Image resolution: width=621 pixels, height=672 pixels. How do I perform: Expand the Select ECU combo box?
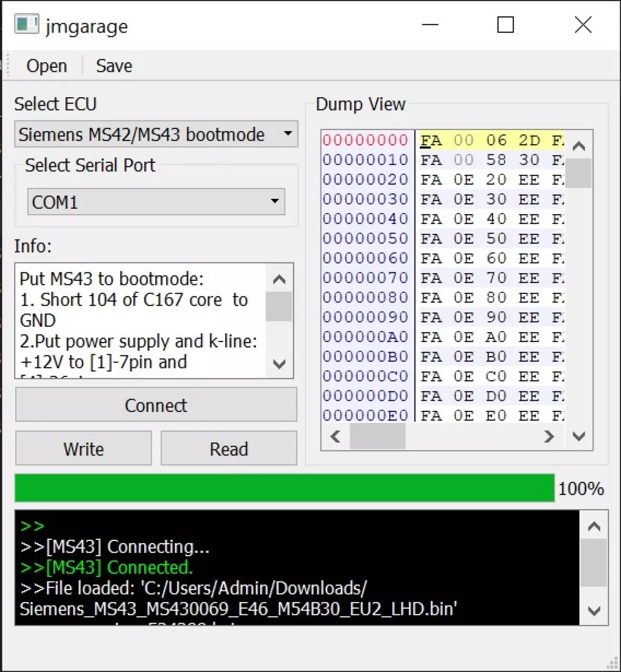156,134
